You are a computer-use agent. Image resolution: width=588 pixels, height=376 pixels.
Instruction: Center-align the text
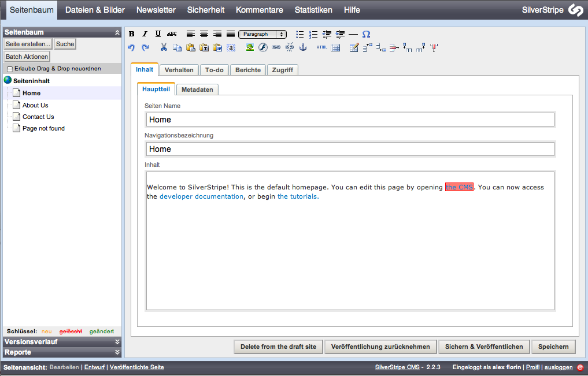(x=204, y=34)
